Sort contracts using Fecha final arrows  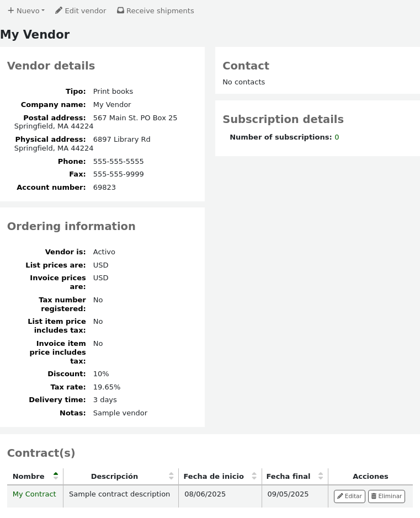tap(321, 476)
